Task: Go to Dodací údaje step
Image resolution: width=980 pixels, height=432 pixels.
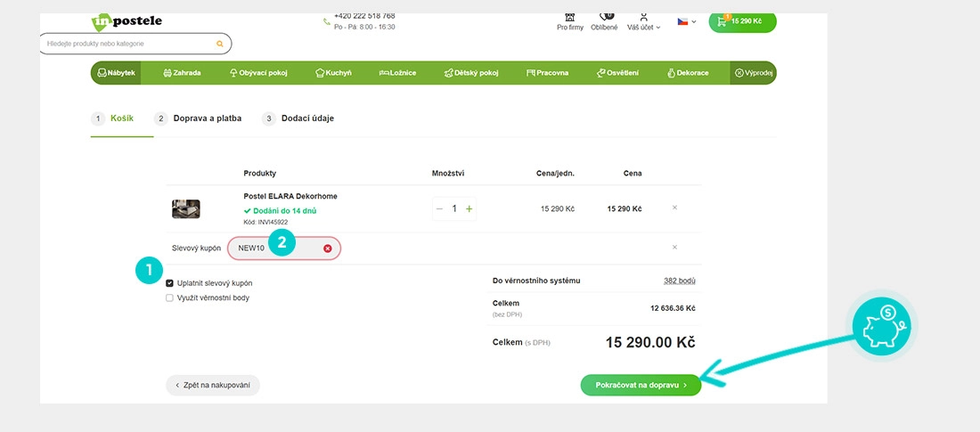Action: 298,118
